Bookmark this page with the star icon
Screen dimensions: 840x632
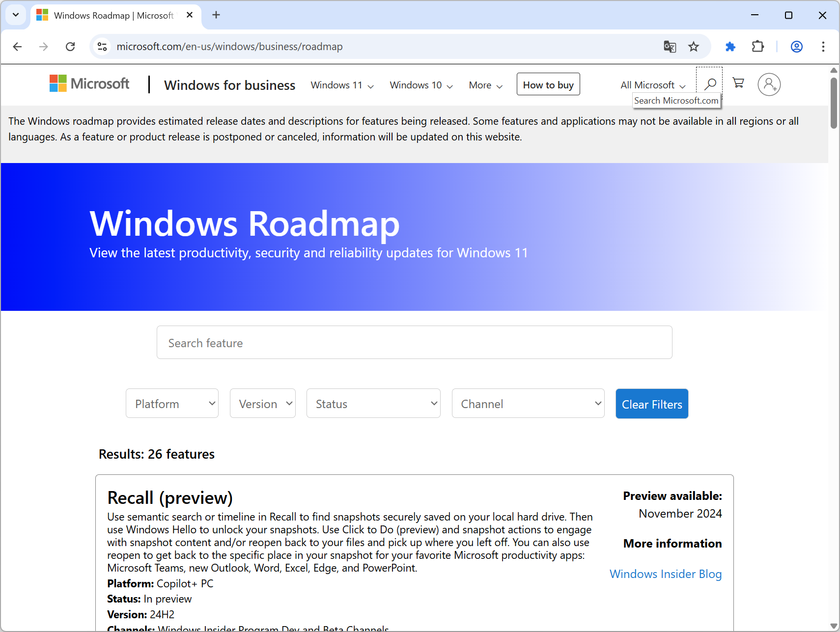694,46
